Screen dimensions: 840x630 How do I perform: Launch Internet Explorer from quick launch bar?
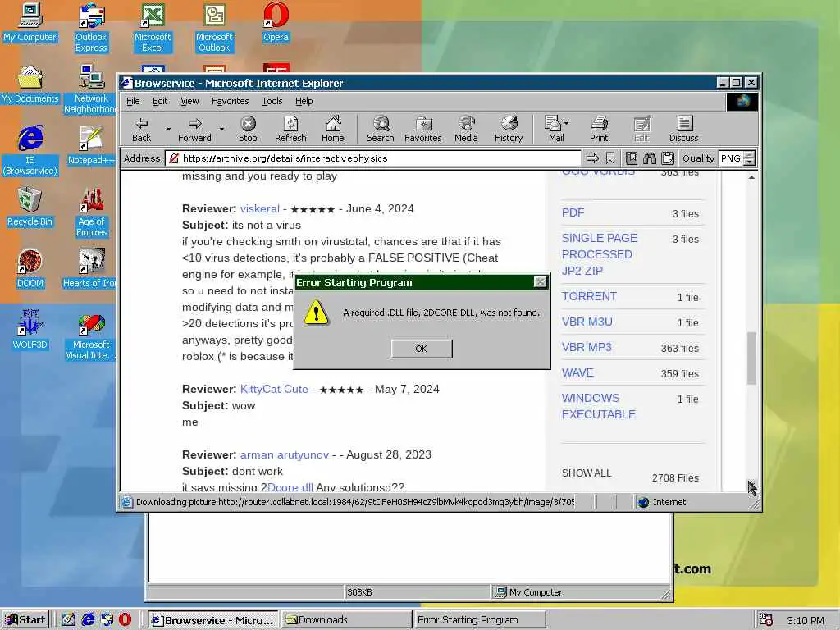(x=88, y=619)
